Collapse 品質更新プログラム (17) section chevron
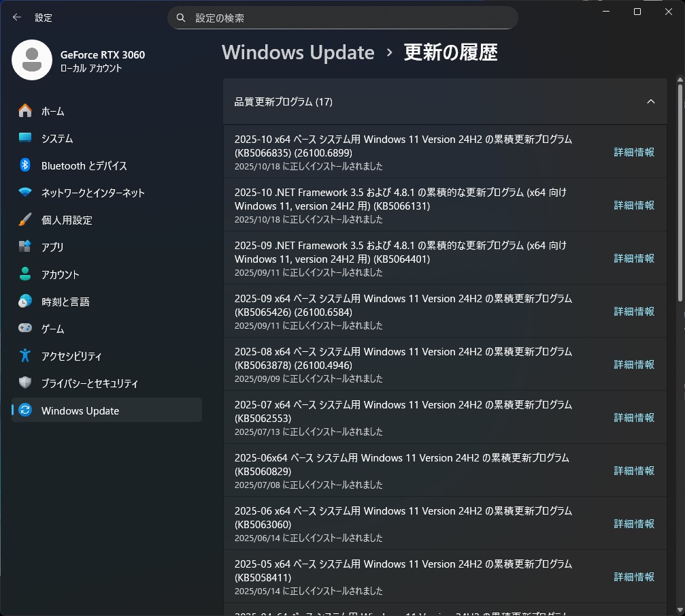Viewport: 685px width, 616px height. point(650,101)
